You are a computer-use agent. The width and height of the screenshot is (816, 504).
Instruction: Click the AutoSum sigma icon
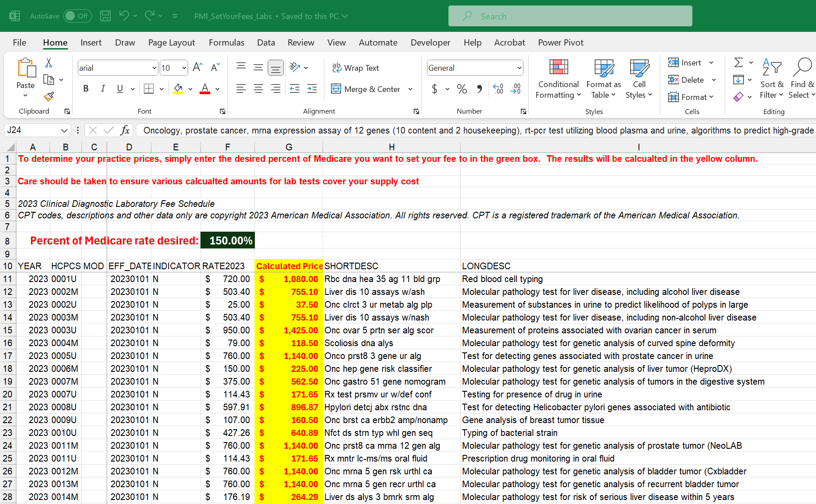(x=738, y=62)
